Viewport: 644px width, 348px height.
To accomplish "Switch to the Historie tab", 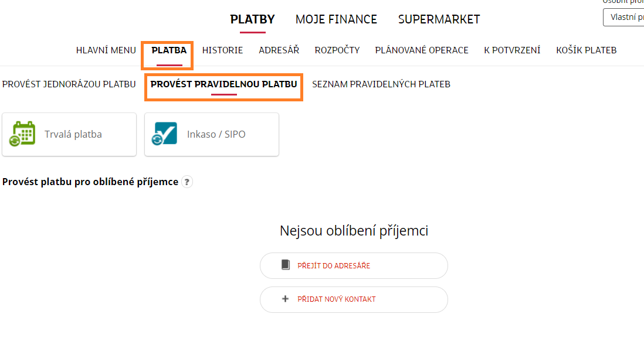I will [x=222, y=50].
